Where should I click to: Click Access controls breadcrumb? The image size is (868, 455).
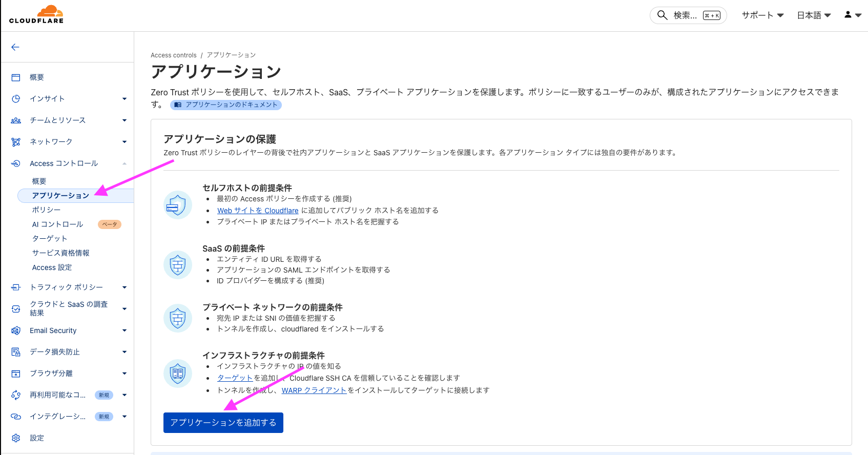[x=174, y=55]
